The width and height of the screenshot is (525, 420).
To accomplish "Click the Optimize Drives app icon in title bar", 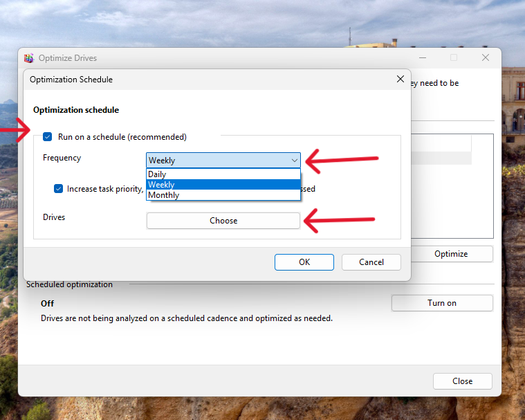I will 29,58.
